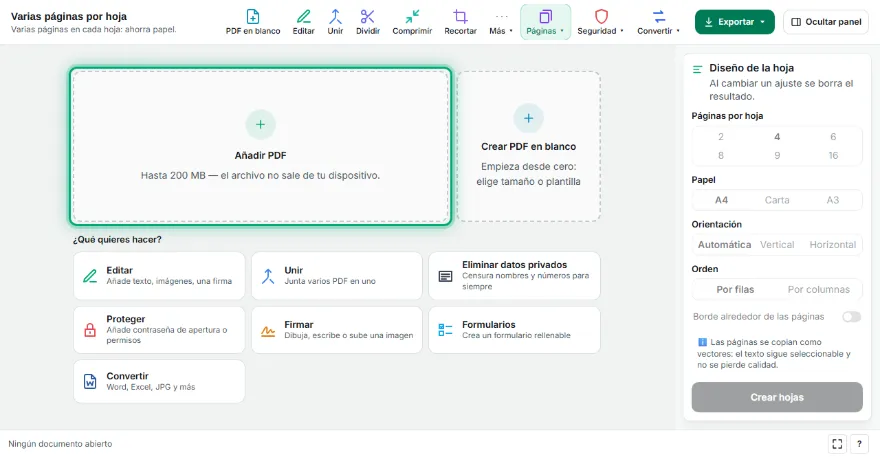
Task: Expand the Convertir dropdown in the toolbar
Action: (658, 22)
